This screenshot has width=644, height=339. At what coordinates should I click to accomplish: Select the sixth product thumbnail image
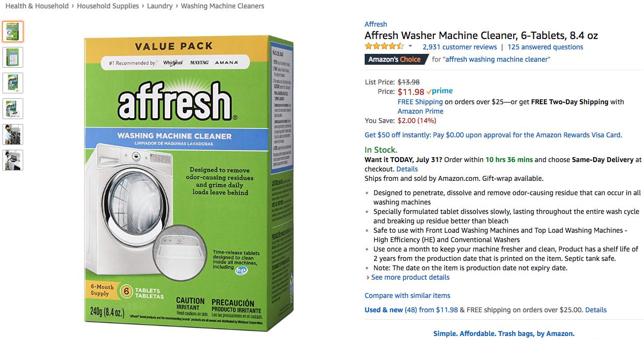click(12, 160)
